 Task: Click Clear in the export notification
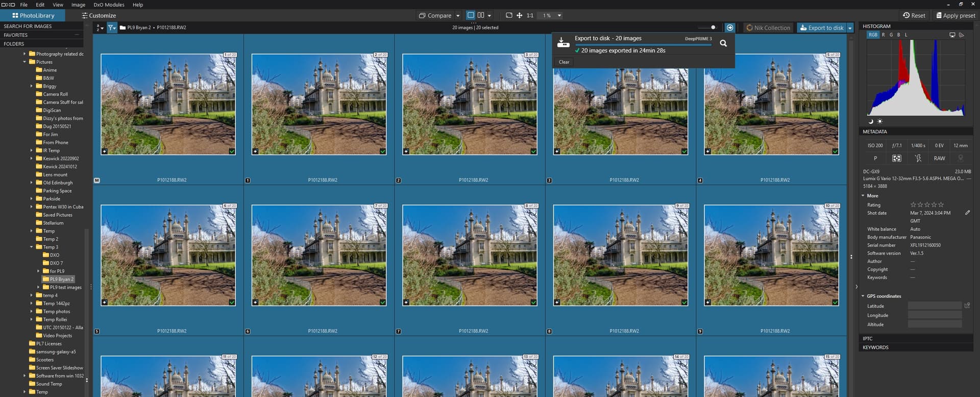point(563,62)
